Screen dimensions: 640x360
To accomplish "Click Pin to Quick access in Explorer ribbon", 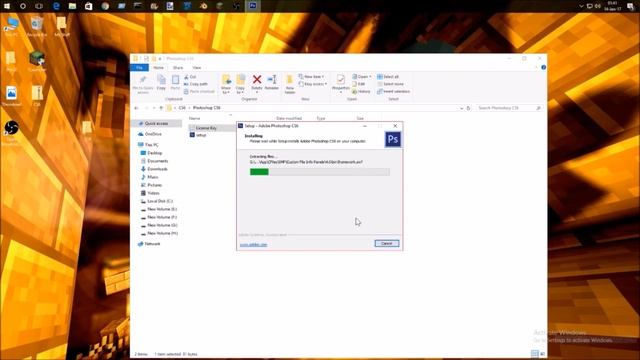I will (143, 84).
